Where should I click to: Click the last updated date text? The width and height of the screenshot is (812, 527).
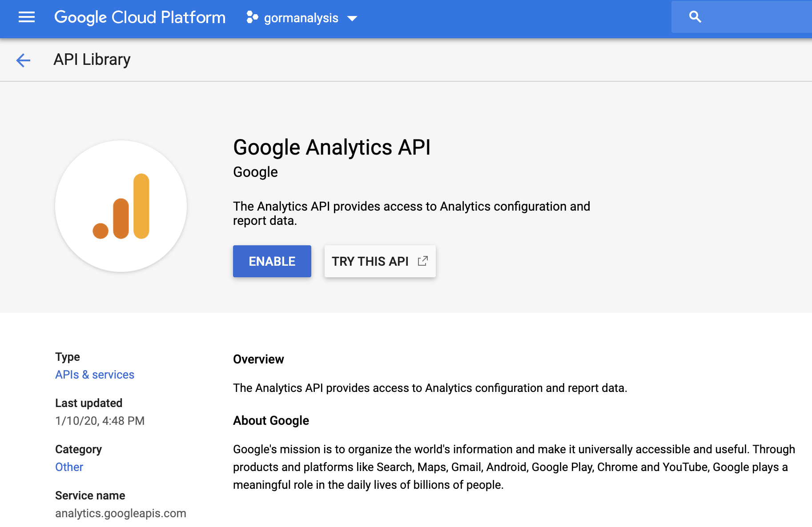coord(100,421)
